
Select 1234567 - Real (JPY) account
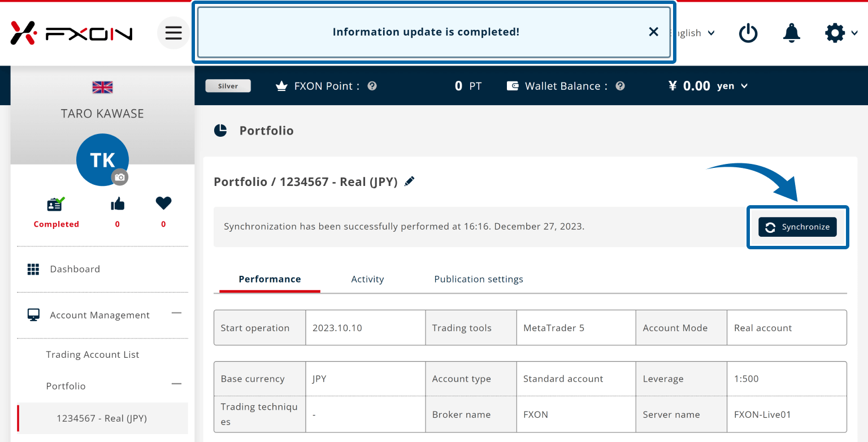102,418
